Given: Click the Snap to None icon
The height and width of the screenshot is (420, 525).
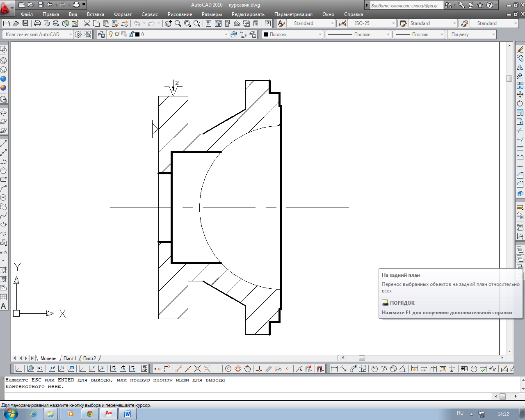Looking at the screenshot, I should pos(309,369).
